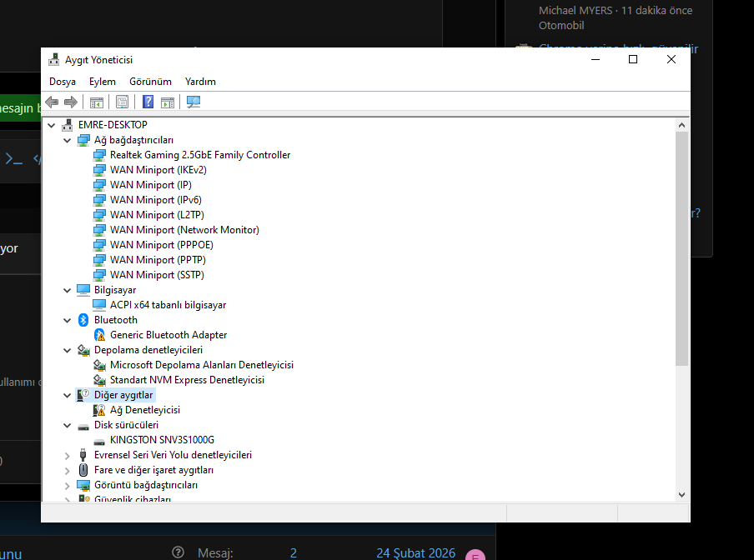The height and width of the screenshot is (560, 754).
Task: Select WAN Miniport (SSTP)
Action: pyautogui.click(x=157, y=275)
